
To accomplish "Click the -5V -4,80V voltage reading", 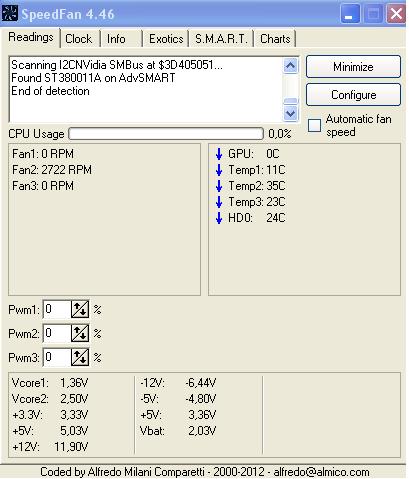I will [x=178, y=399].
